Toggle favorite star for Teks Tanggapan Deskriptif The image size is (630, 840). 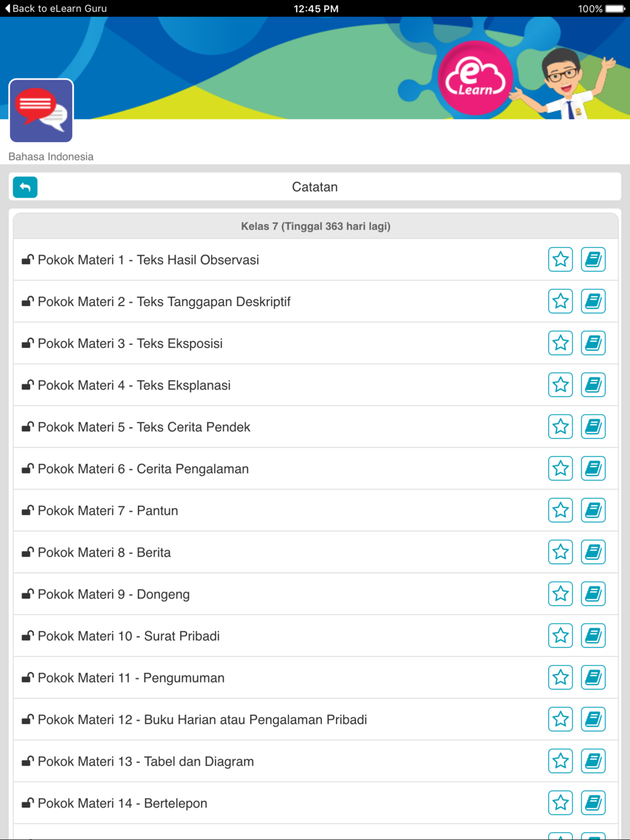(560, 301)
